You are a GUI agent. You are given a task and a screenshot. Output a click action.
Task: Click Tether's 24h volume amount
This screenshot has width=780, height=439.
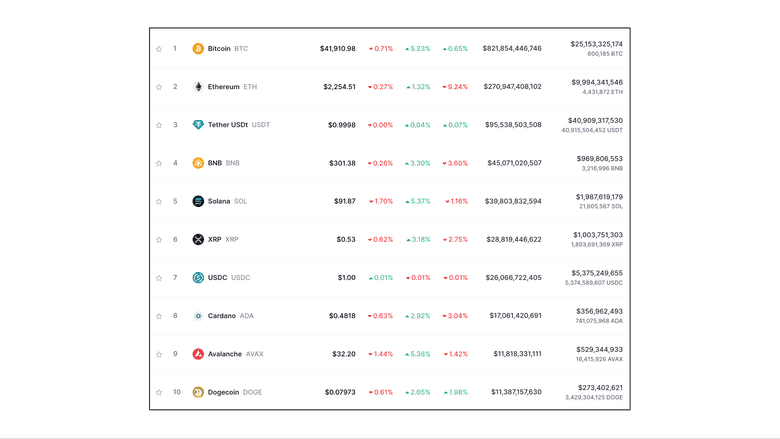click(x=596, y=120)
